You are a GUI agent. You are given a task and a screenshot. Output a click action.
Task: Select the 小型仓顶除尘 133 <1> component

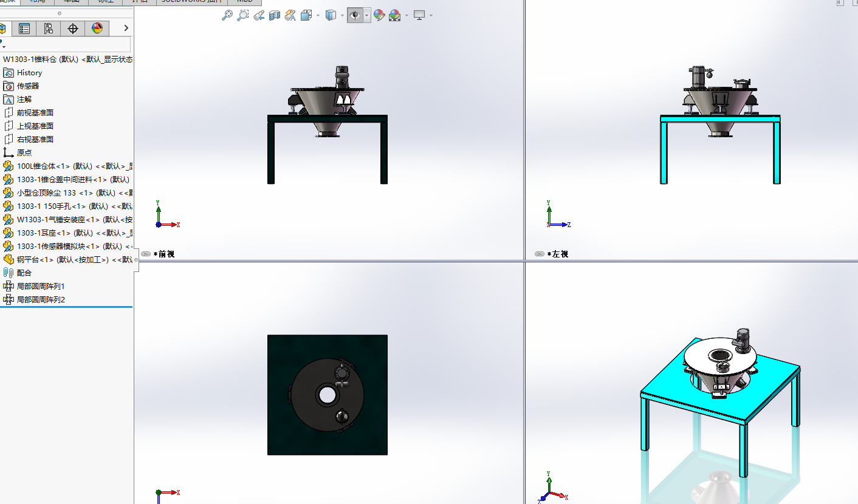tap(68, 193)
